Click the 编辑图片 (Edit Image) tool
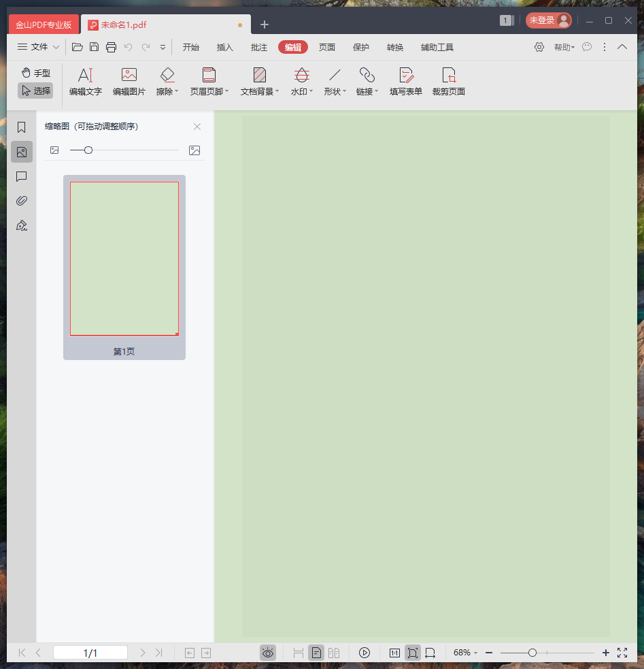This screenshot has width=644, height=669. pyautogui.click(x=129, y=82)
